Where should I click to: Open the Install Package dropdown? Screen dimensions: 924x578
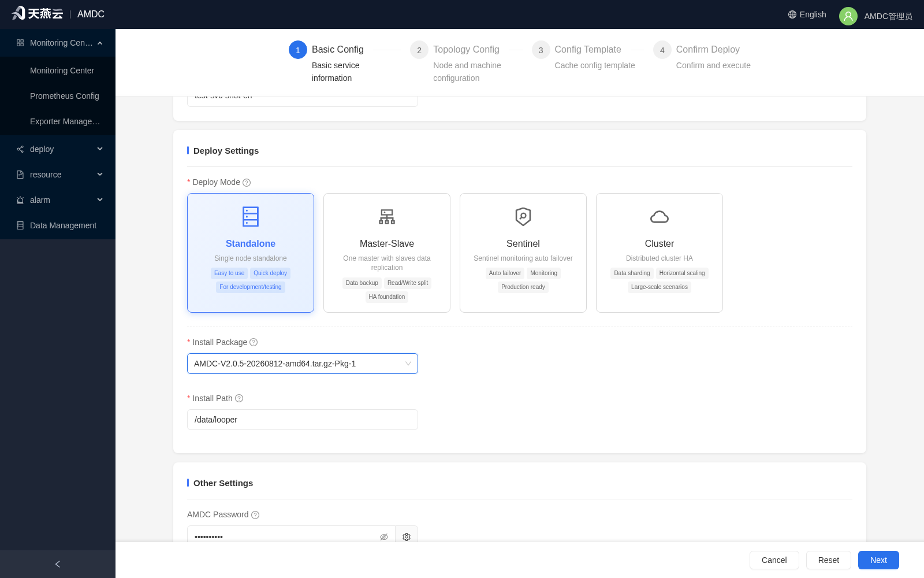pos(303,364)
